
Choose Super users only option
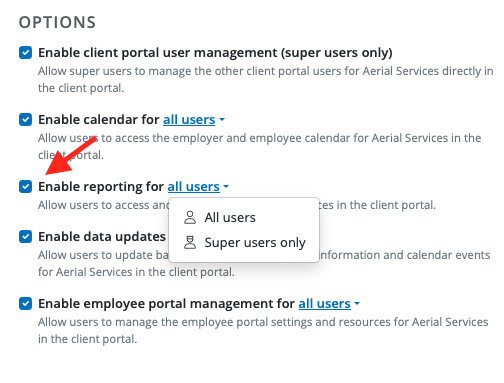tap(244, 242)
